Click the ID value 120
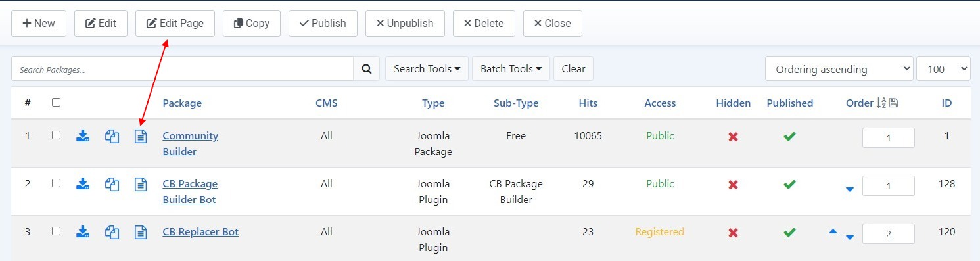 pyautogui.click(x=946, y=231)
